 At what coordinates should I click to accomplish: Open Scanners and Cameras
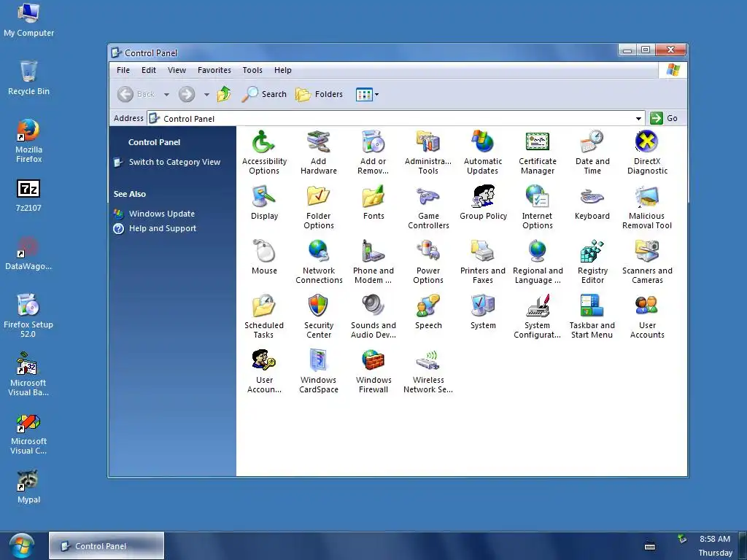[x=647, y=262]
